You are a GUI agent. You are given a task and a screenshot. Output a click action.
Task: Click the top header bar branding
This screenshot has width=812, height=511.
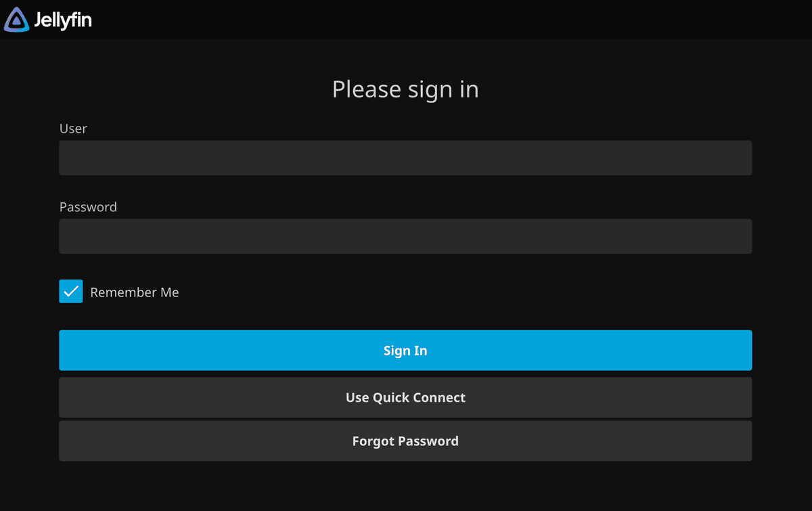click(47, 20)
